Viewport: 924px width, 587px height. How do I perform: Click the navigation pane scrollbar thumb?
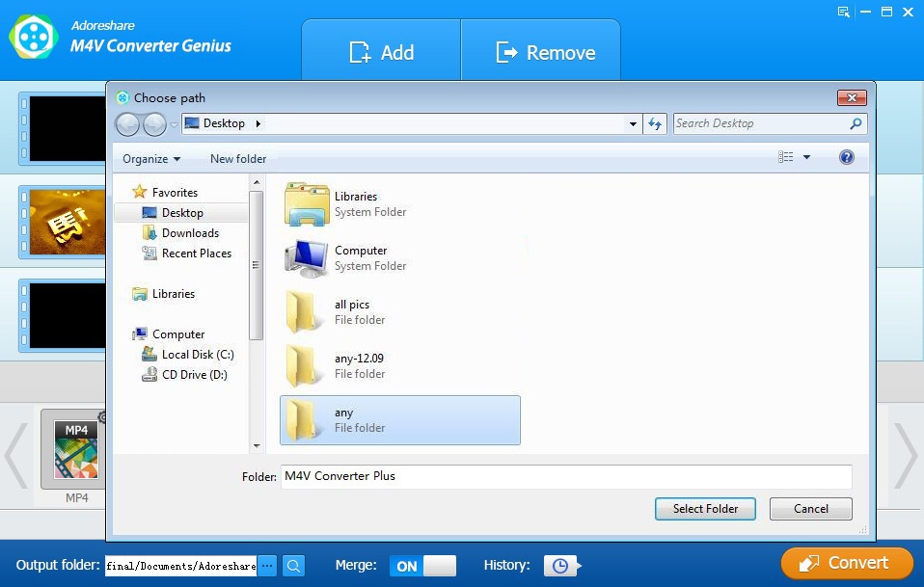[256, 265]
